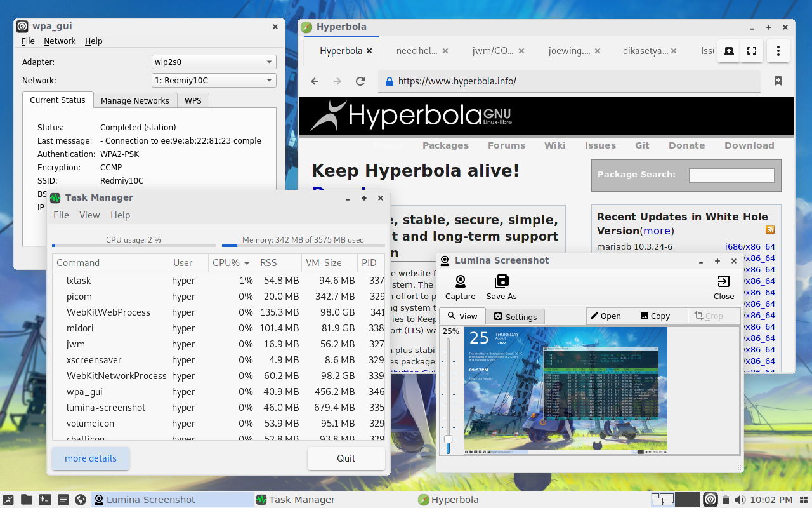Click the Memory usage progress bar

tap(303, 245)
